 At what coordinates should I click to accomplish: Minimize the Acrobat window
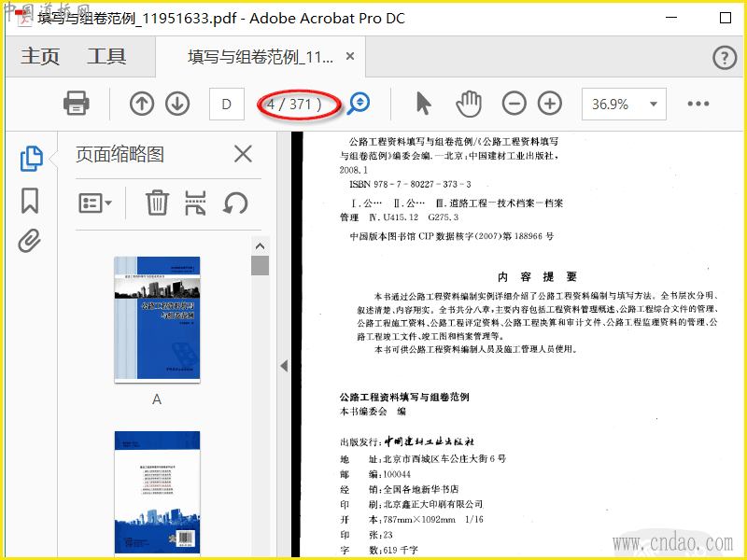(671, 18)
